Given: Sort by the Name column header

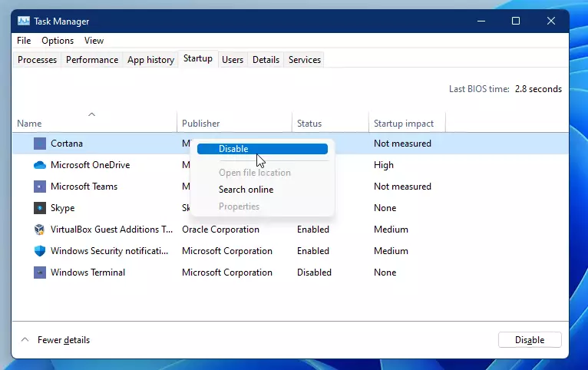Looking at the screenshot, I should coord(94,122).
